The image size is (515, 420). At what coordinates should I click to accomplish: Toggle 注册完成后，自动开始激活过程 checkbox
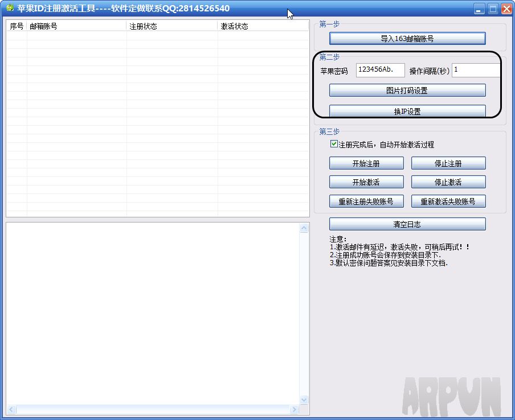pos(334,145)
